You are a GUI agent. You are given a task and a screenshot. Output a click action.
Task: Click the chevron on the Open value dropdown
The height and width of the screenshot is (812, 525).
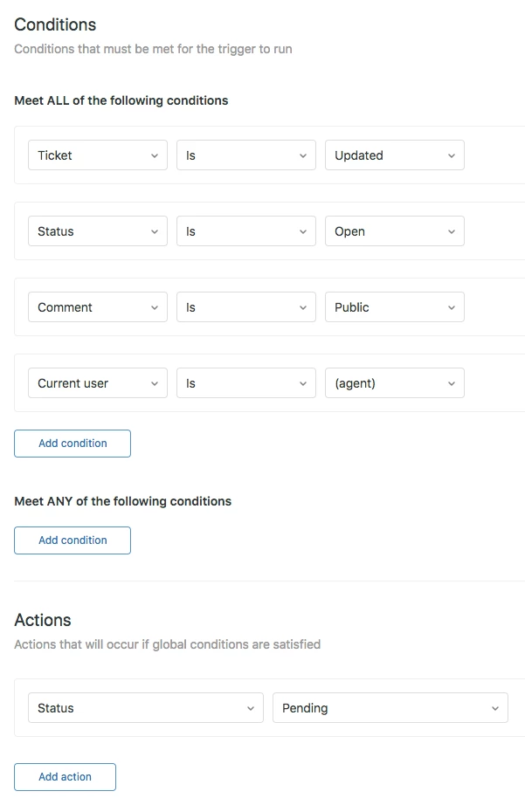(x=452, y=231)
